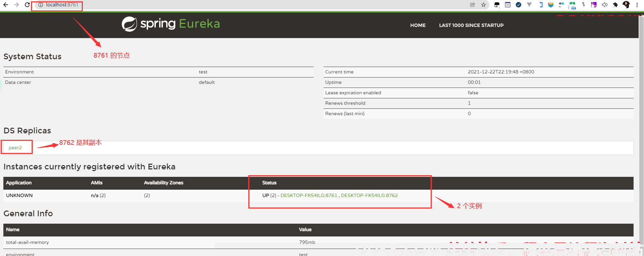Open the grey lightning bolt extension

583,5
